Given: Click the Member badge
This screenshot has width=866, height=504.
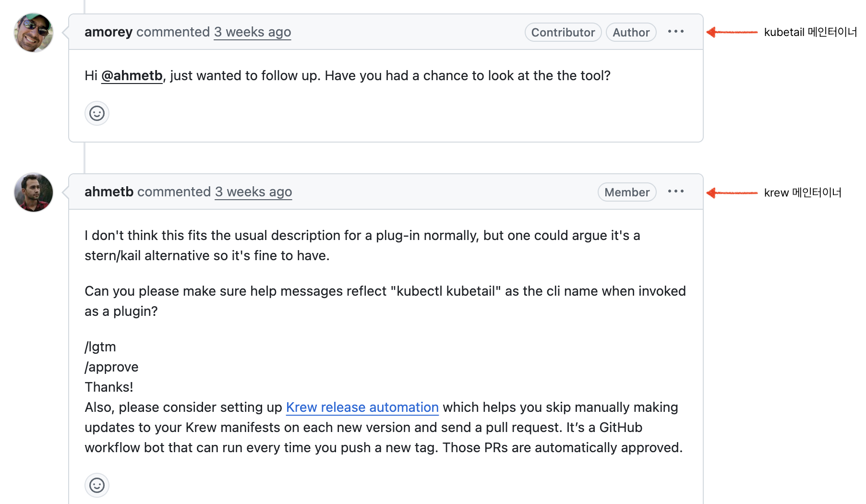Looking at the screenshot, I should click(626, 192).
